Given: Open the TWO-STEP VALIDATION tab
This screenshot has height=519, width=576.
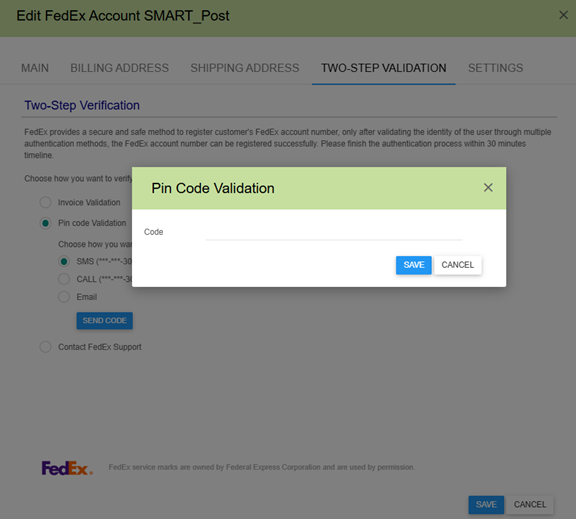Looking at the screenshot, I should pyautogui.click(x=384, y=68).
